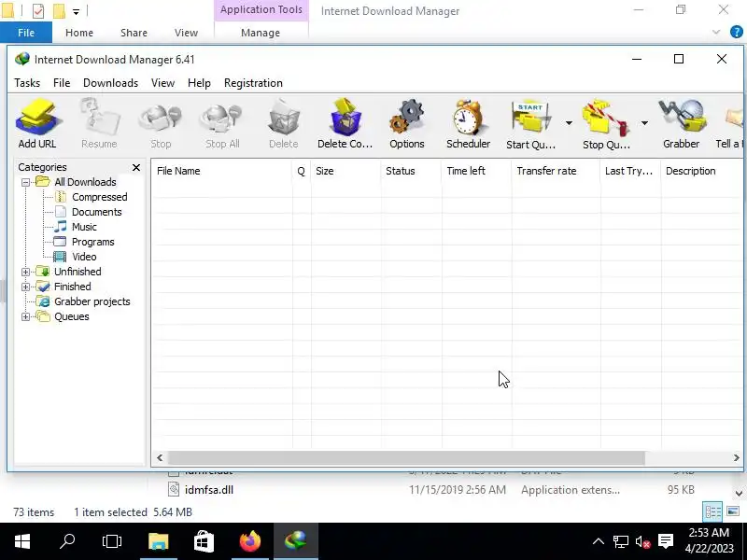This screenshot has width=747, height=560.
Task: Click the horizontal scrollbar left arrow
Action: pyautogui.click(x=160, y=457)
